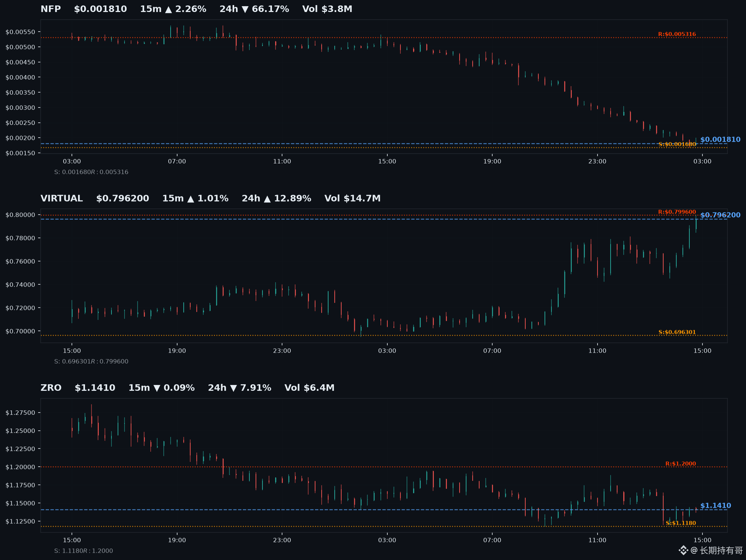Select the Vol $3.8M volume label
This screenshot has height=560, width=746.
[327, 9]
